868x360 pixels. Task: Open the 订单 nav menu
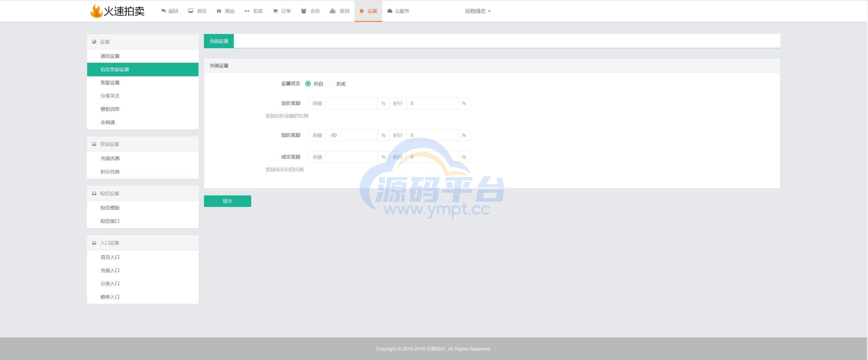[x=282, y=11]
